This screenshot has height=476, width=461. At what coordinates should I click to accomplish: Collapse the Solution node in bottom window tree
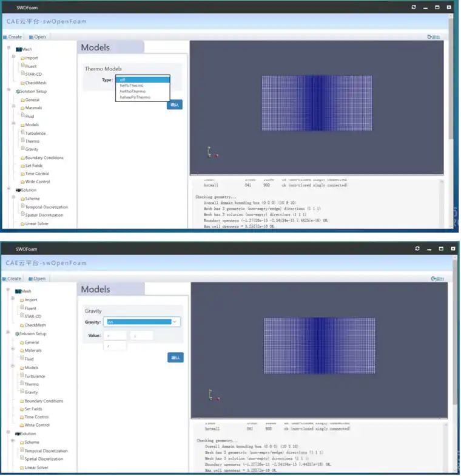(x=8, y=432)
